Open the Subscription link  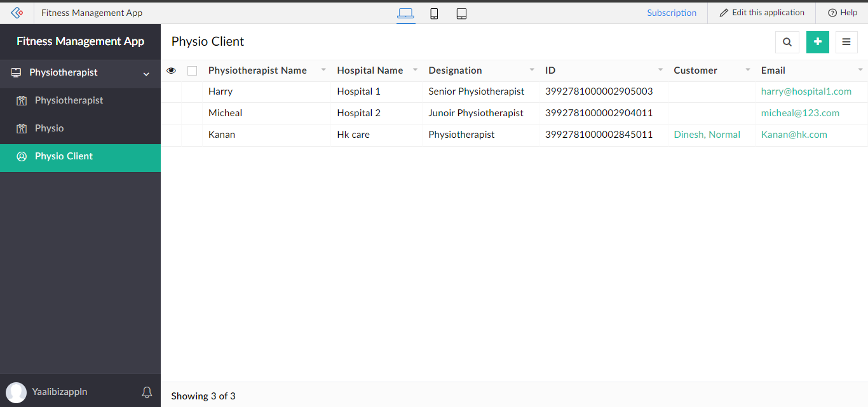point(672,13)
